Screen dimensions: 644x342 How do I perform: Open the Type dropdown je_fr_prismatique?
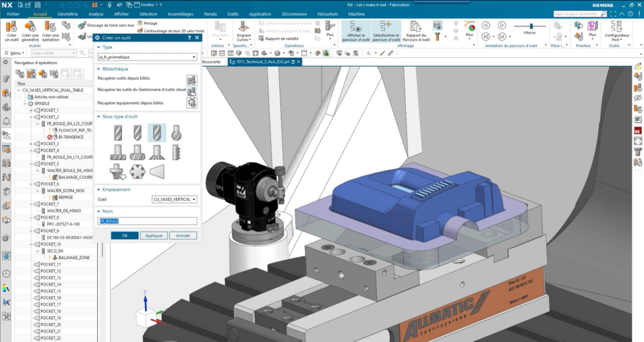pyautogui.click(x=147, y=57)
